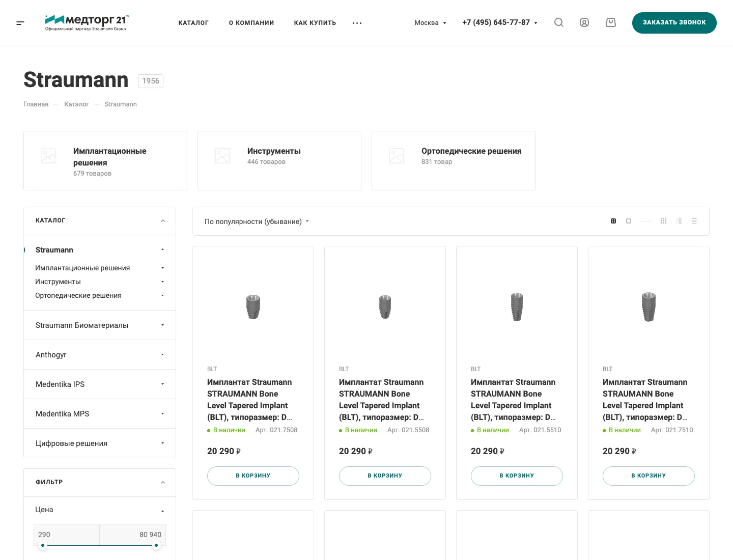This screenshot has width=733, height=560.
Task: Open Инструменты category card title
Action: point(274,151)
